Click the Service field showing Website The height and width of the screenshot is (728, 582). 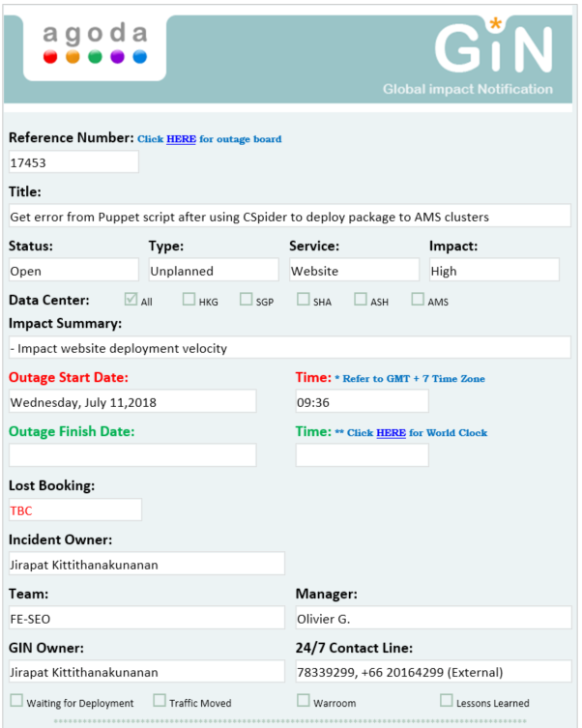click(354, 270)
